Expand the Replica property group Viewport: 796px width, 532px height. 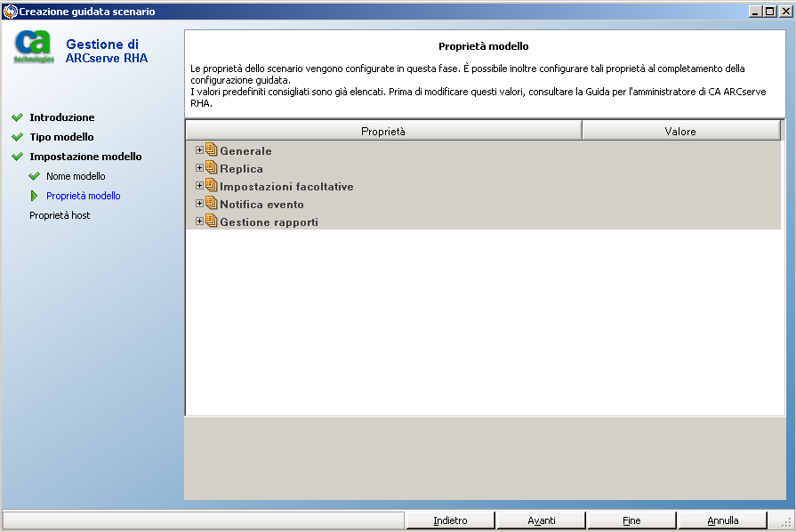coord(199,168)
